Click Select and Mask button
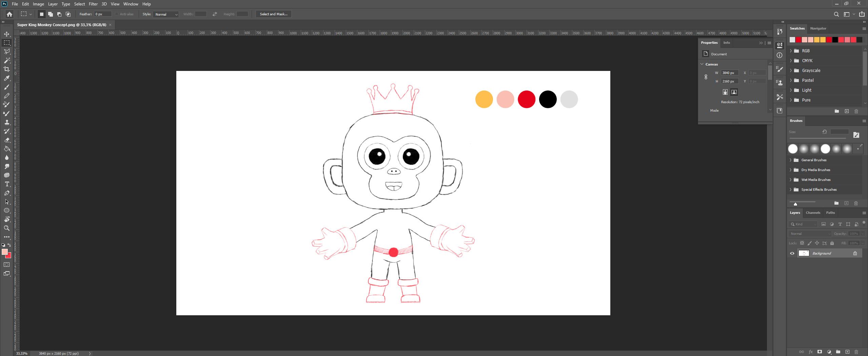The width and height of the screenshot is (868, 356). pyautogui.click(x=274, y=14)
